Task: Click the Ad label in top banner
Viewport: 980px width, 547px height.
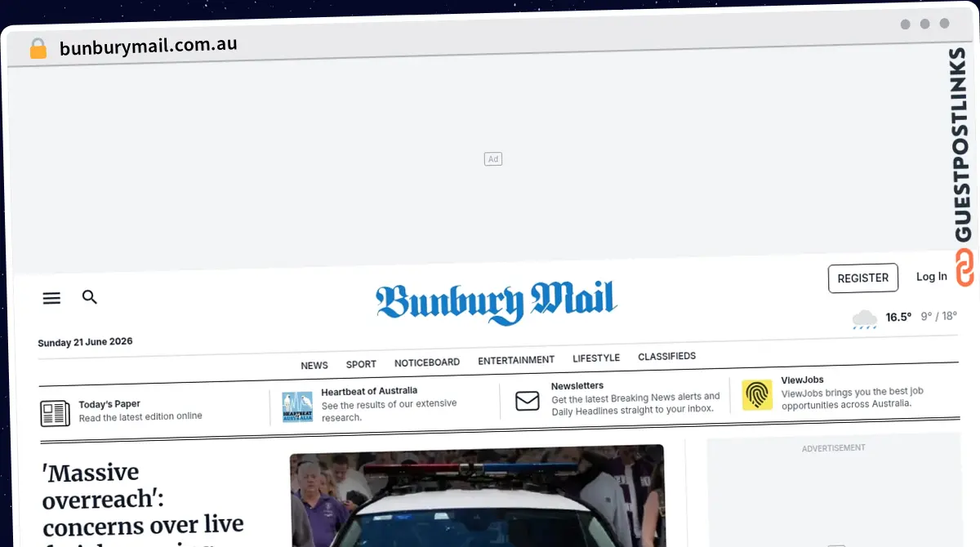Action: pyautogui.click(x=493, y=159)
